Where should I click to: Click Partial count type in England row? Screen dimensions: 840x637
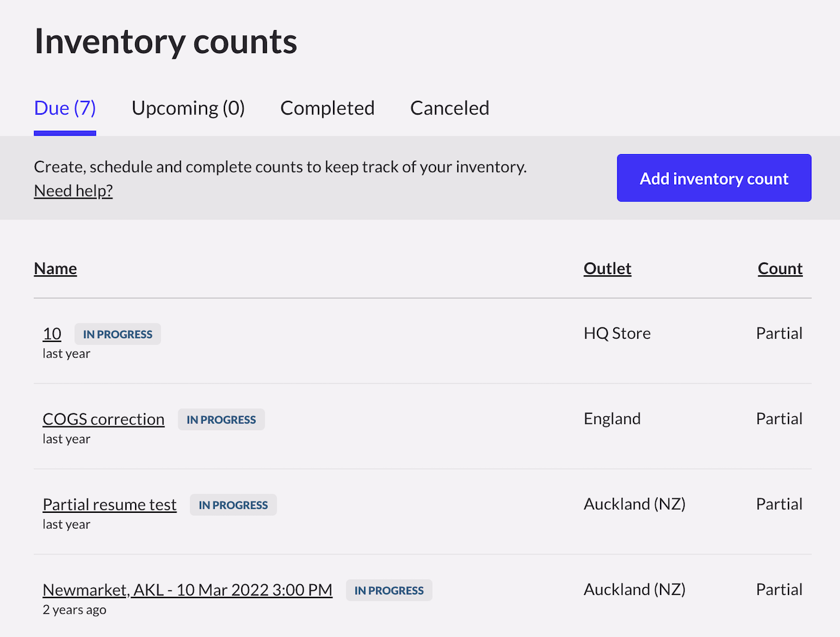pyautogui.click(x=779, y=419)
